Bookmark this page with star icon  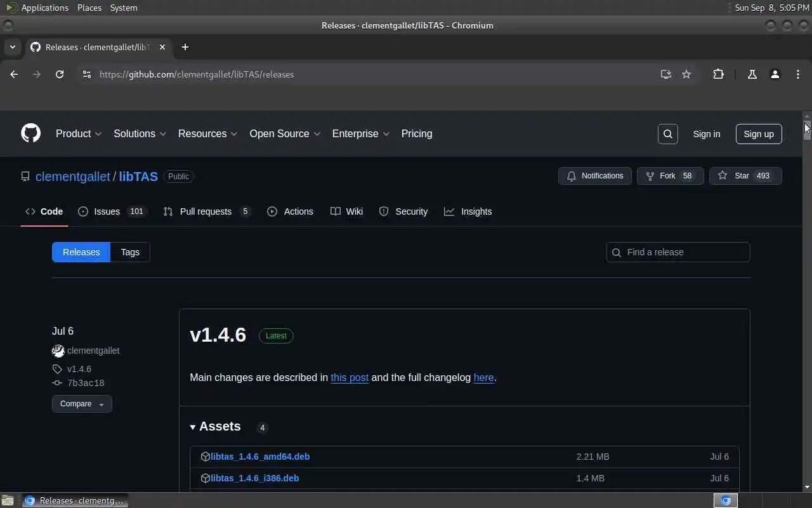point(686,74)
